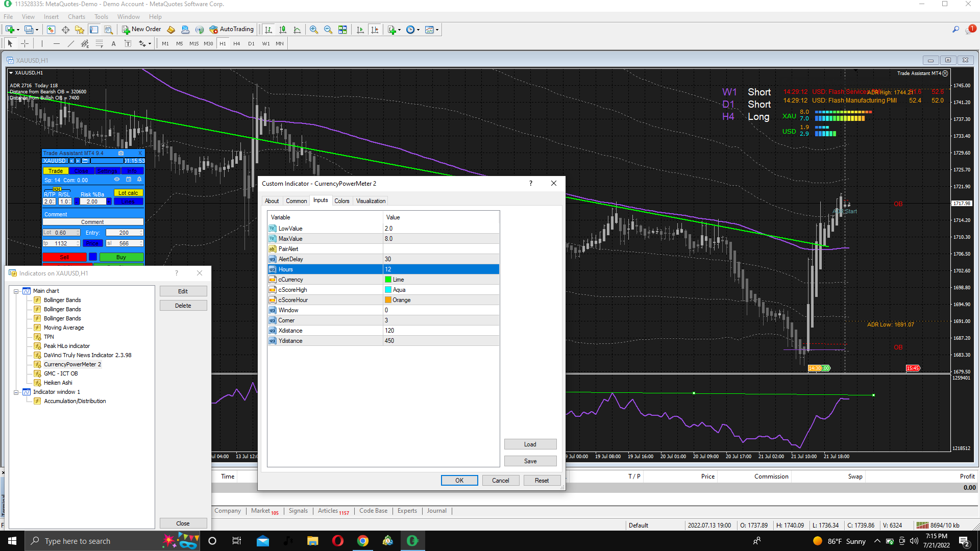The height and width of the screenshot is (551, 980).
Task: Click the bell alert icon in Trade Assistant
Action: click(x=139, y=180)
